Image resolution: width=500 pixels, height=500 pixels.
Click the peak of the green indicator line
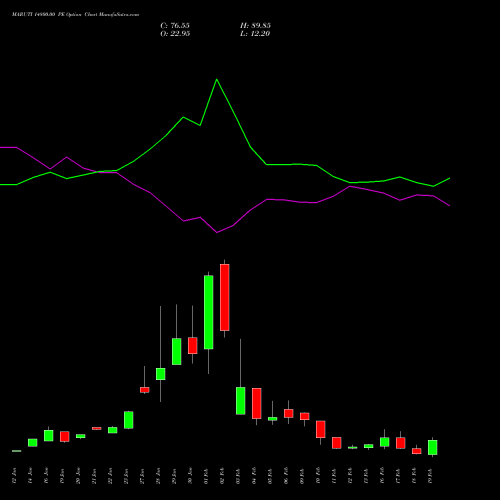[x=217, y=79]
